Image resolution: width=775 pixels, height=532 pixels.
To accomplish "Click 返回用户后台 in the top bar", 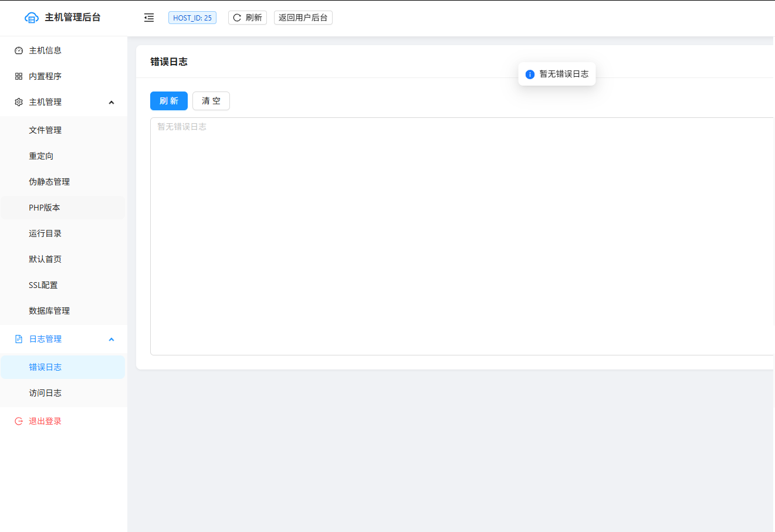I will [x=303, y=18].
